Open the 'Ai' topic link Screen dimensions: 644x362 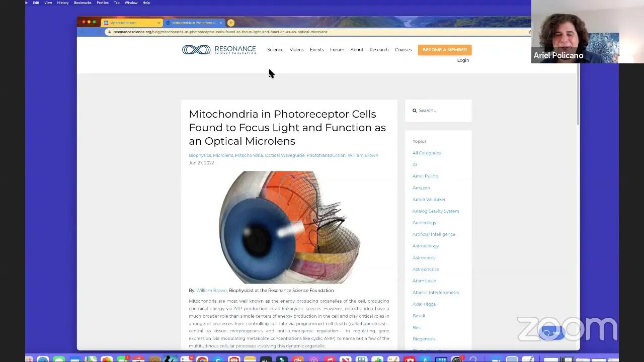tap(415, 164)
